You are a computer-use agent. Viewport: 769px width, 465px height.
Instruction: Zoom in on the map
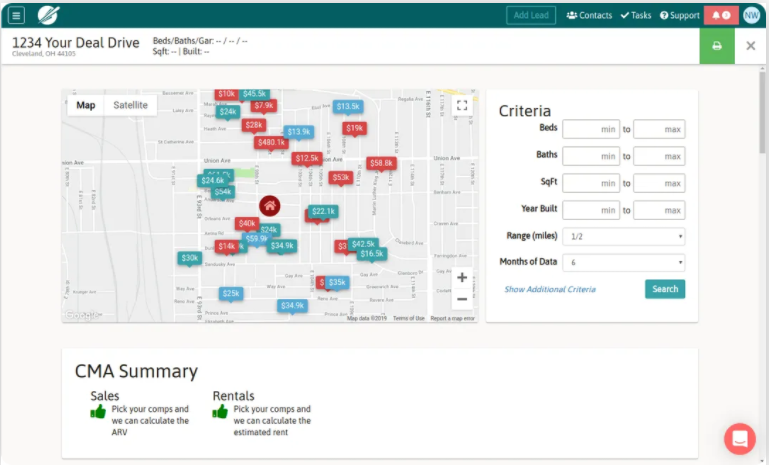pyautogui.click(x=461, y=278)
